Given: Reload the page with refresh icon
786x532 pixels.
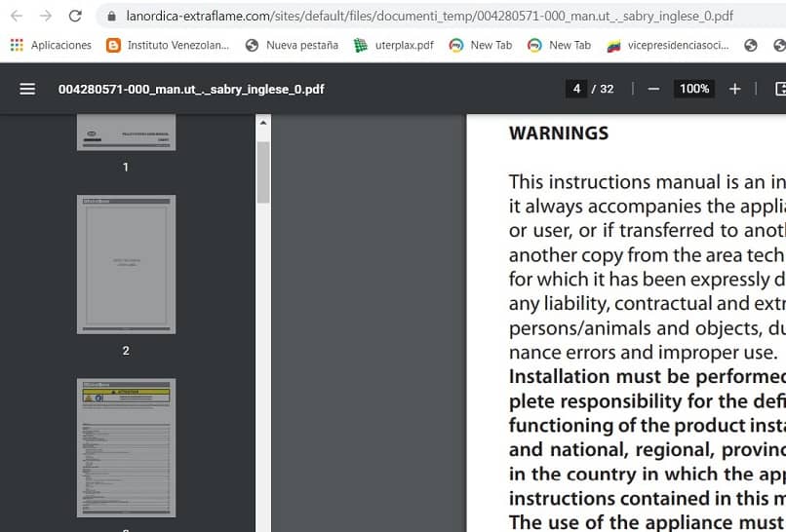Looking at the screenshot, I should click(x=75, y=17).
